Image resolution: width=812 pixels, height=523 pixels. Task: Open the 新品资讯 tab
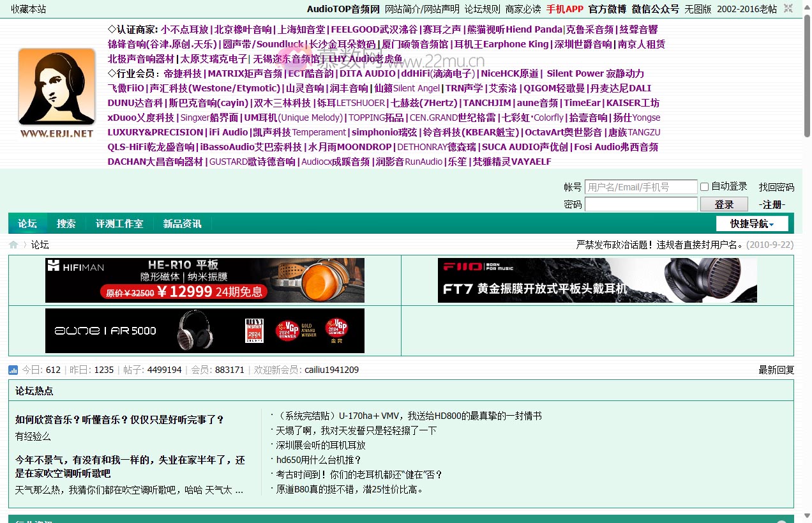pyautogui.click(x=181, y=224)
